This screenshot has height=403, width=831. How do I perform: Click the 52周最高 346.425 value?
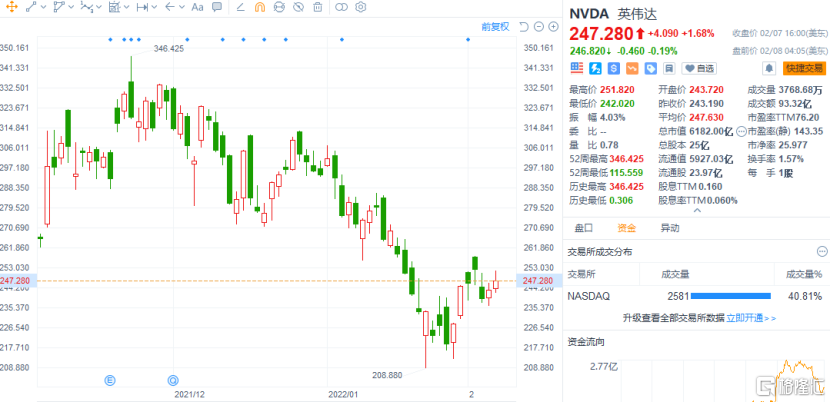tap(626, 159)
